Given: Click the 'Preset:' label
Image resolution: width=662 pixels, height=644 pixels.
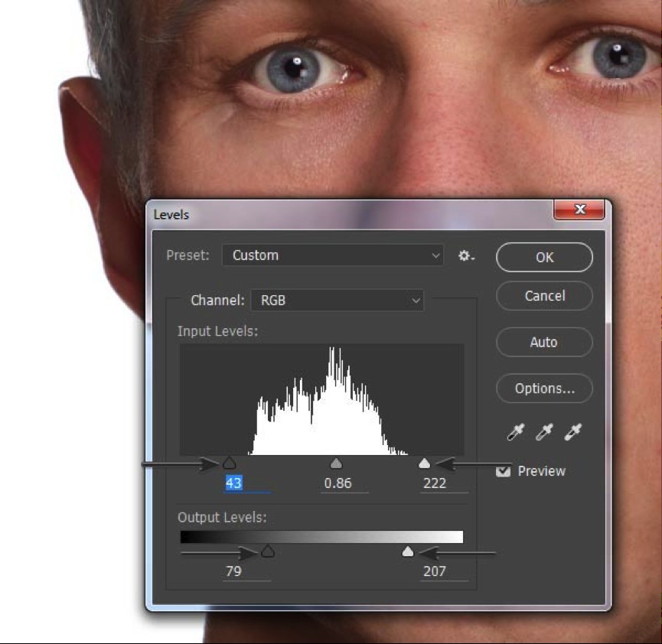Looking at the screenshot, I should [188, 255].
